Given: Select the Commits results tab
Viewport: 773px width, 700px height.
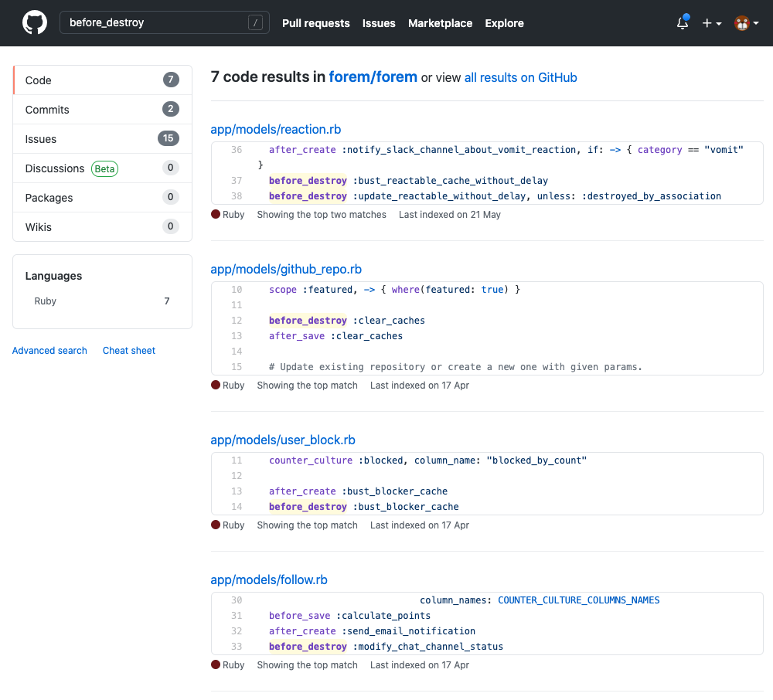Looking at the screenshot, I should tap(103, 110).
